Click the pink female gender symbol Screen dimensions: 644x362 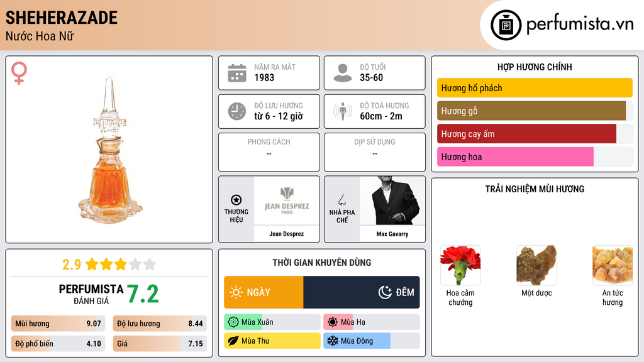[19, 73]
